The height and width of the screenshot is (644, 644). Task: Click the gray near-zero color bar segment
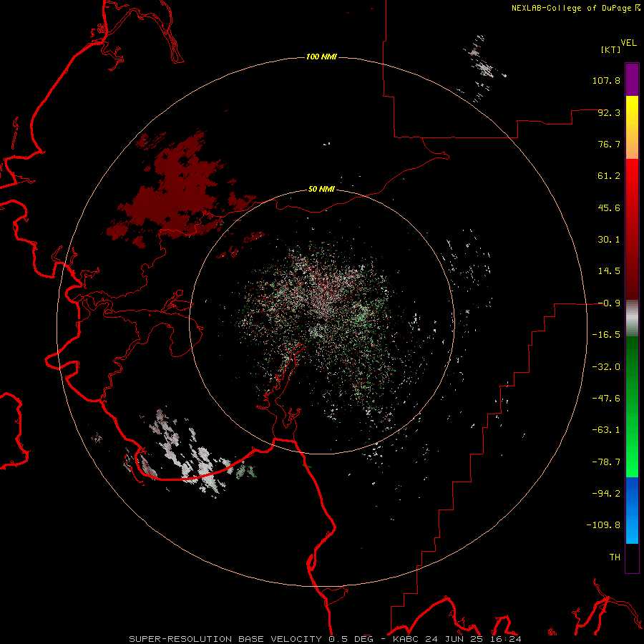[x=632, y=318]
